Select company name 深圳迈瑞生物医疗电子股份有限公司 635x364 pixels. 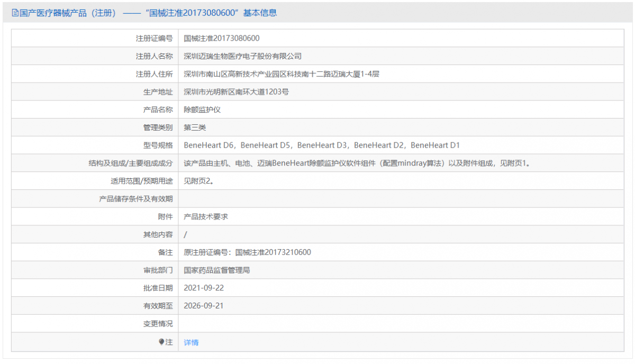coord(242,56)
